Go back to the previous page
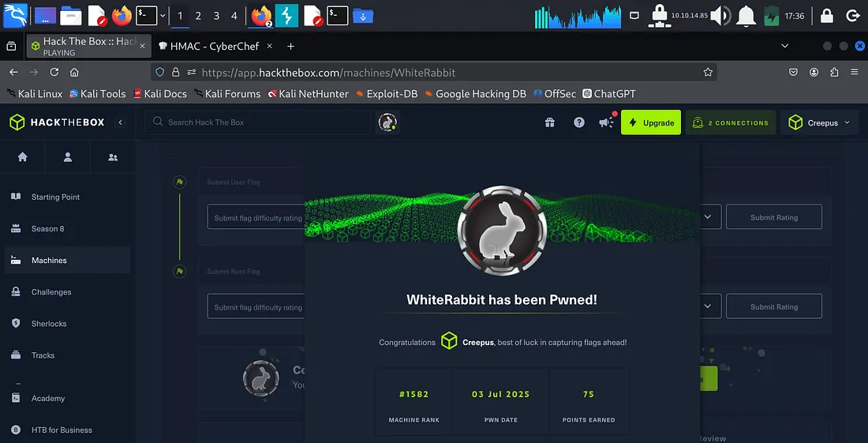This screenshot has width=868, height=443. [x=14, y=72]
